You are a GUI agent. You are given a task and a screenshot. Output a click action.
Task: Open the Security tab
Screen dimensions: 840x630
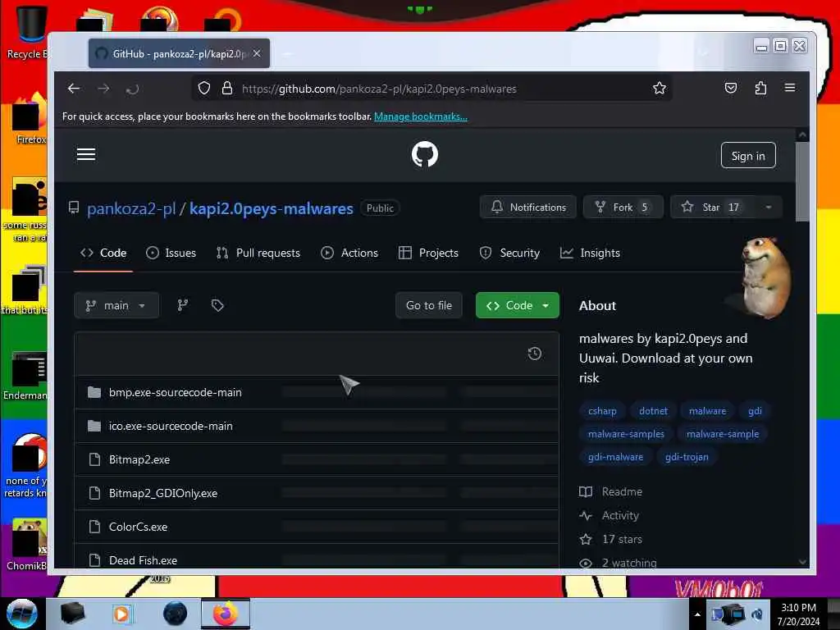[509, 253]
